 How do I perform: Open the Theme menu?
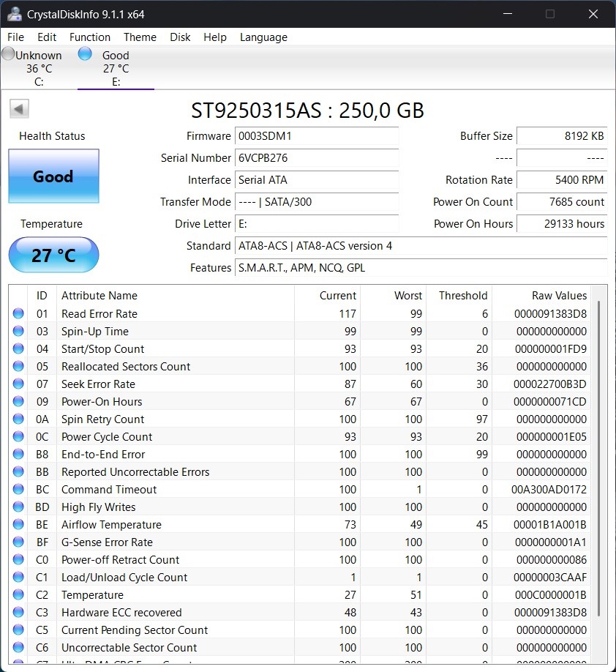click(140, 37)
